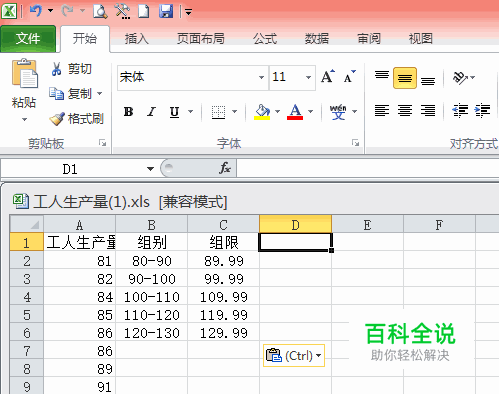499x394 pixels.
Task: Expand the Name Box dropdown
Action: (x=150, y=169)
